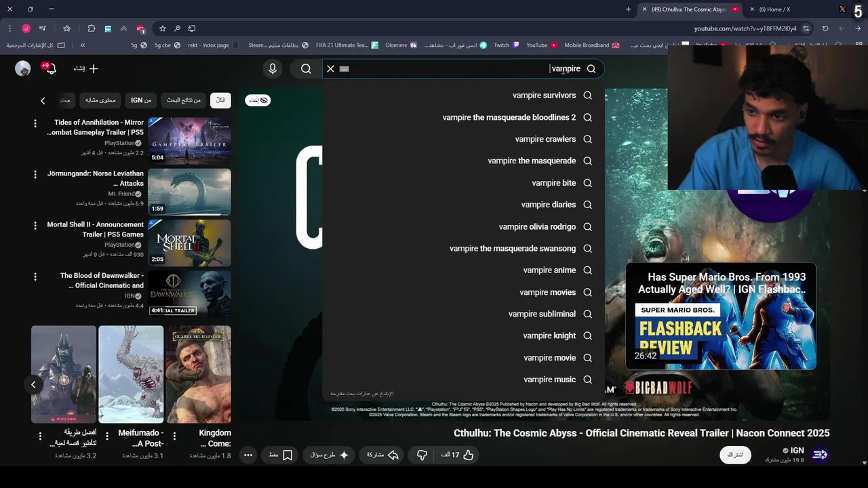Pick suggestion 'vampire anime'
This screenshot has width=868, height=488.
463,270
